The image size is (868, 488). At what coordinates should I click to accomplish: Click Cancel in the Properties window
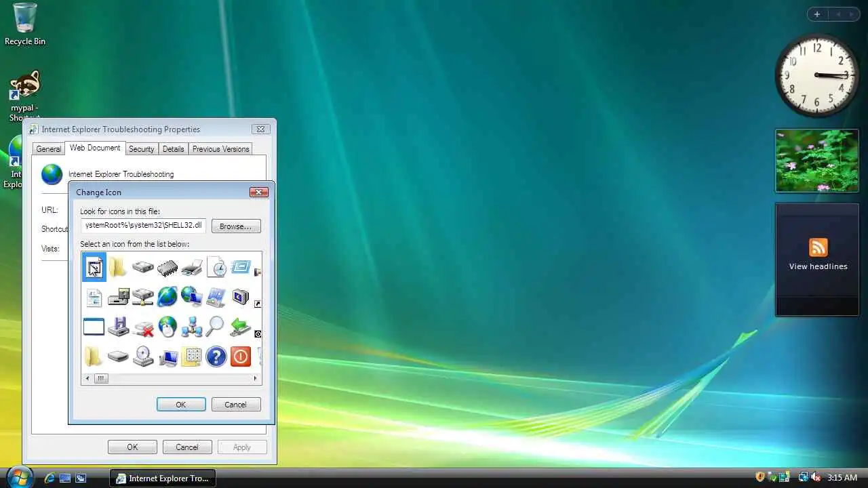pos(187,447)
